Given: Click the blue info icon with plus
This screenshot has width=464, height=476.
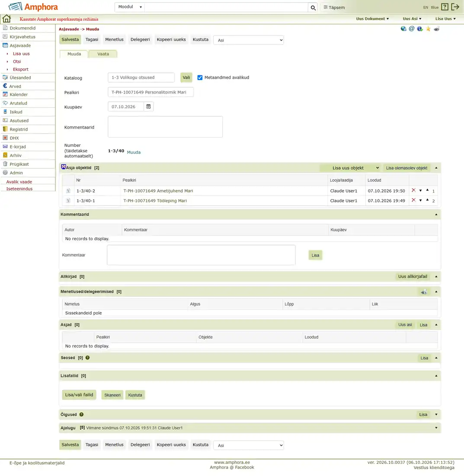Looking at the screenshot, I should tap(420, 29).
